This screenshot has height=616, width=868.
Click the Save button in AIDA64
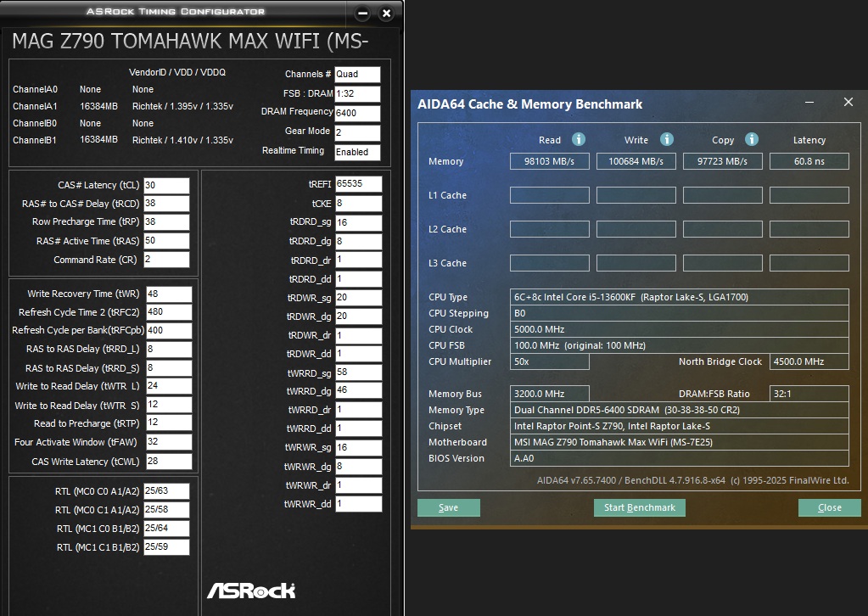coord(448,507)
